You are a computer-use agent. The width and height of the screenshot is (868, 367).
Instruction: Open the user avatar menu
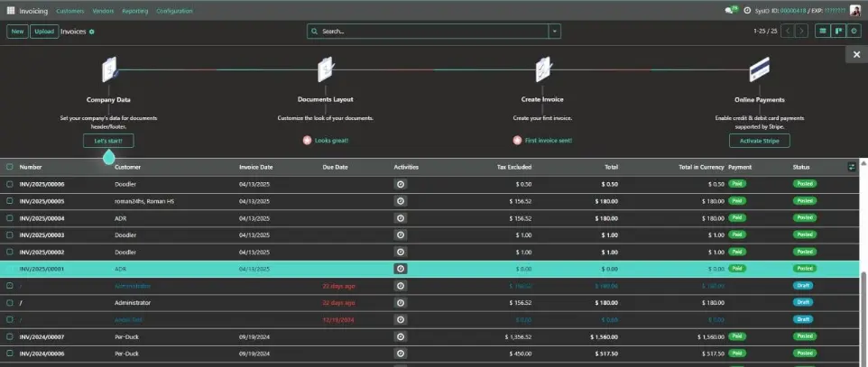coord(855,11)
